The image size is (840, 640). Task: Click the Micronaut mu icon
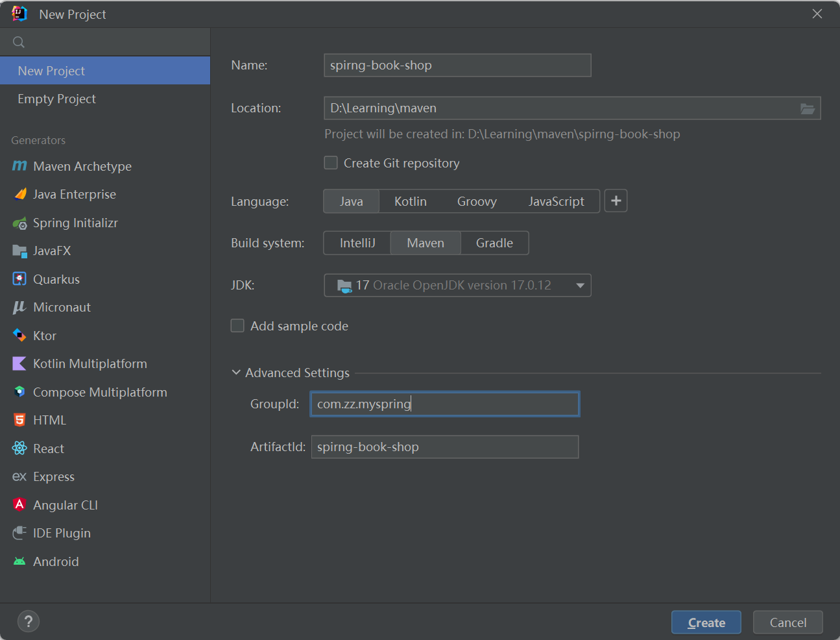pos(19,307)
